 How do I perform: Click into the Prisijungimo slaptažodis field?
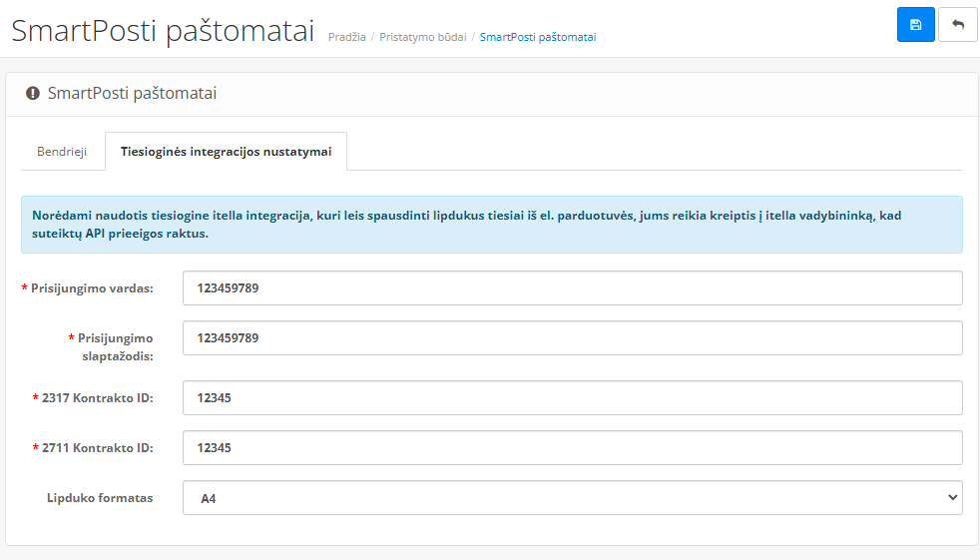(572, 338)
